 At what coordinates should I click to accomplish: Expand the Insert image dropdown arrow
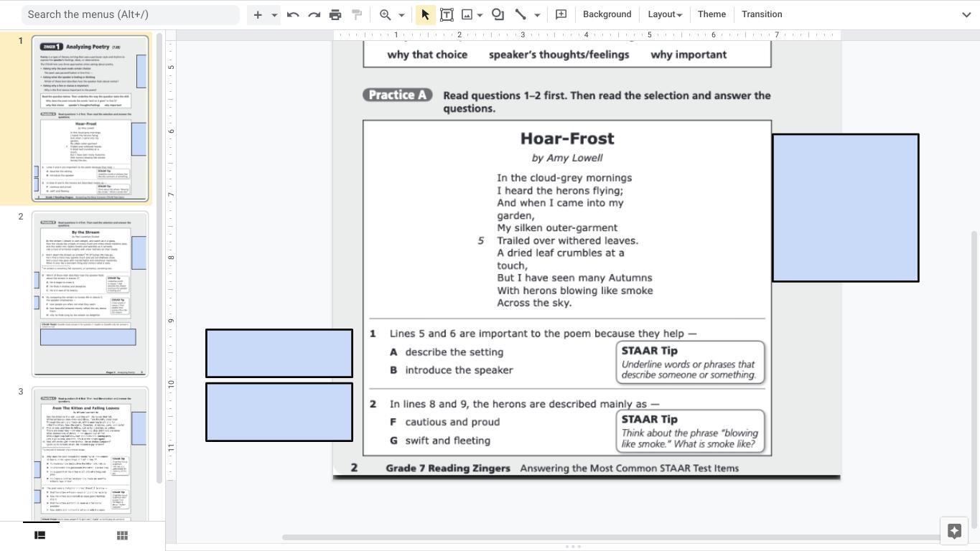[x=480, y=14]
